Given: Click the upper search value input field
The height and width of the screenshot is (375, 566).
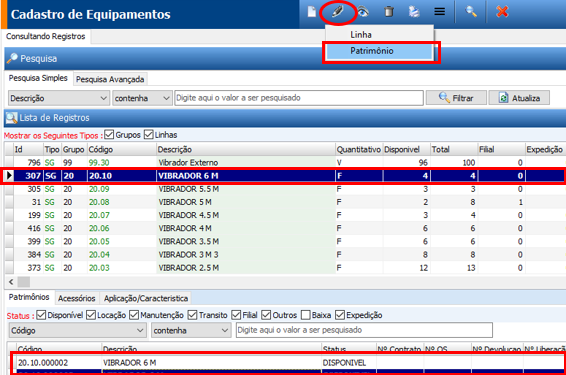Looking at the screenshot, I should (299, 98).
